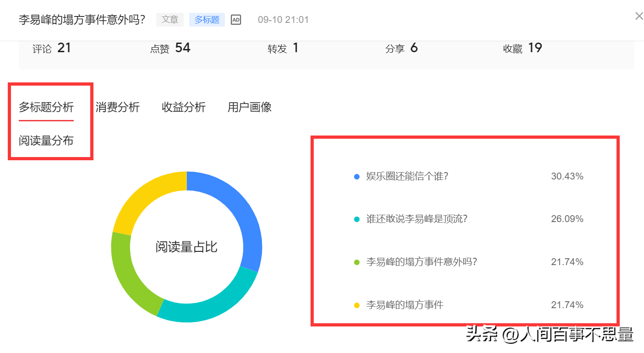Close the analytics detail panel
This screenshot has height=353, width=644.
coord(639,16)
